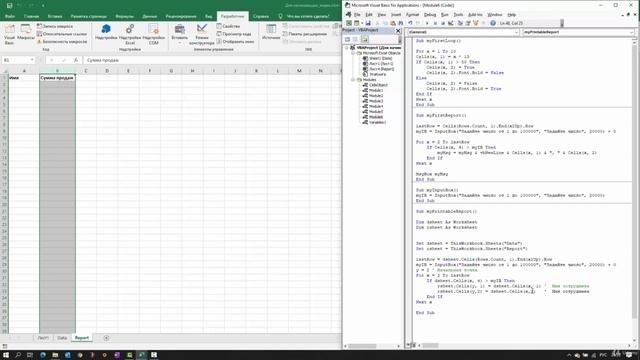
Task: Click the Tell me search box in Excel
Action: point(304,16)
